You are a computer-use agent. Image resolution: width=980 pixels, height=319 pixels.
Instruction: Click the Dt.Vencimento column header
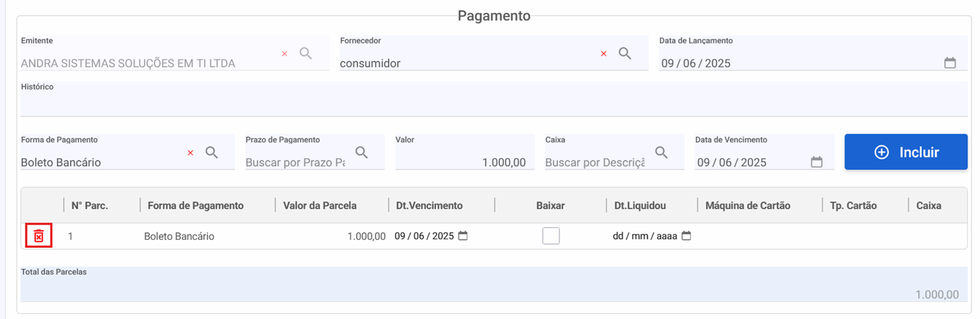pos(430,205)
